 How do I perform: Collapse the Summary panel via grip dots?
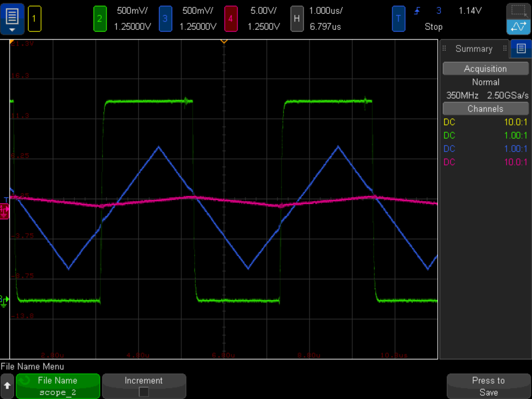pos(445,49)
